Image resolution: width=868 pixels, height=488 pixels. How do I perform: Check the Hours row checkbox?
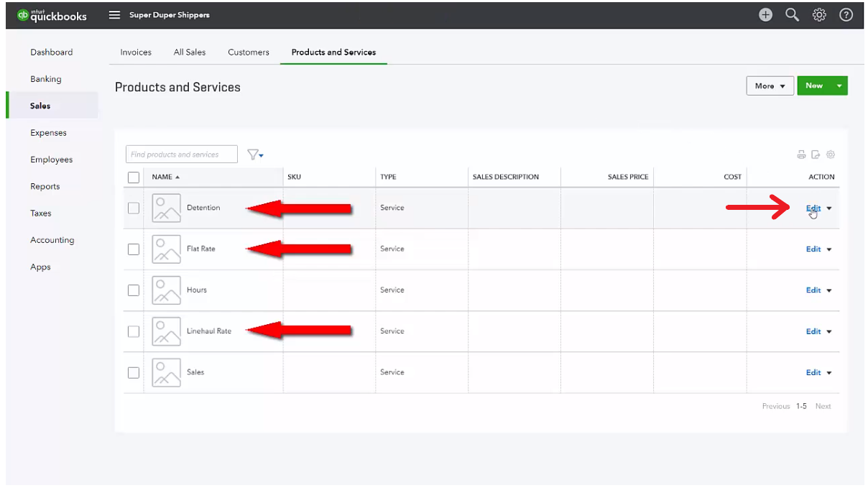134,290
